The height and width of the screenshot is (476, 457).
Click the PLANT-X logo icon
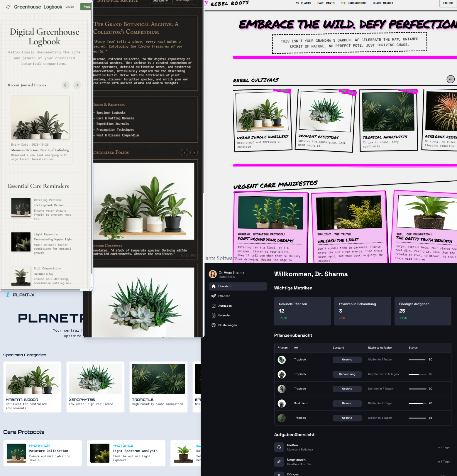[x=8, y=295]
